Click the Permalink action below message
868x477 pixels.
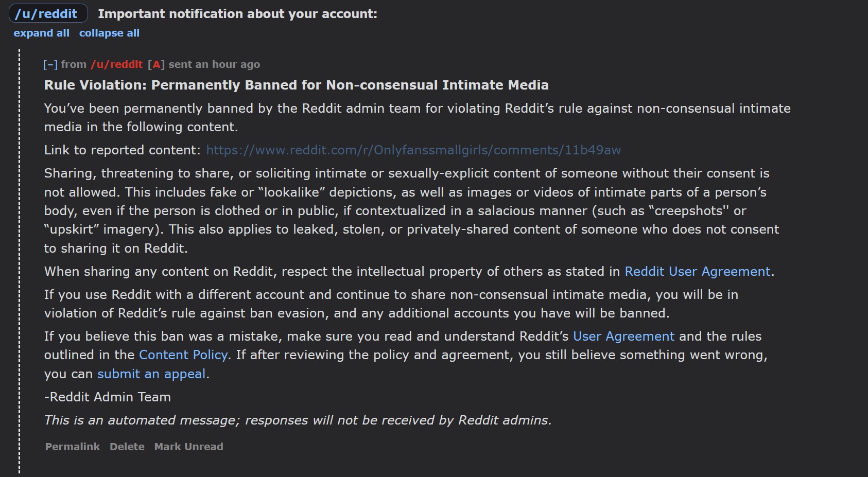click(72, 447)
